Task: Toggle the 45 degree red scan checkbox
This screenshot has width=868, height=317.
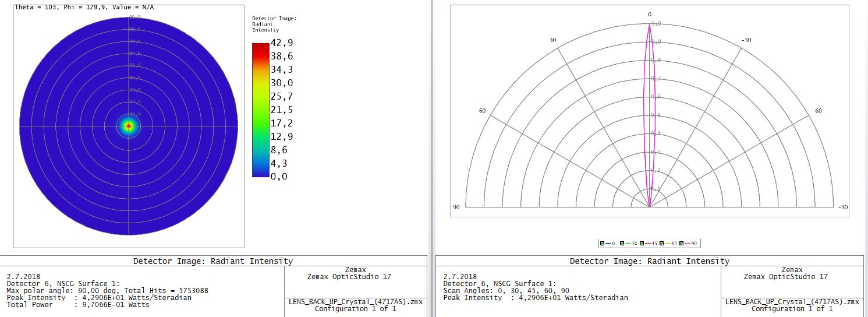Action: click(642, 244)
